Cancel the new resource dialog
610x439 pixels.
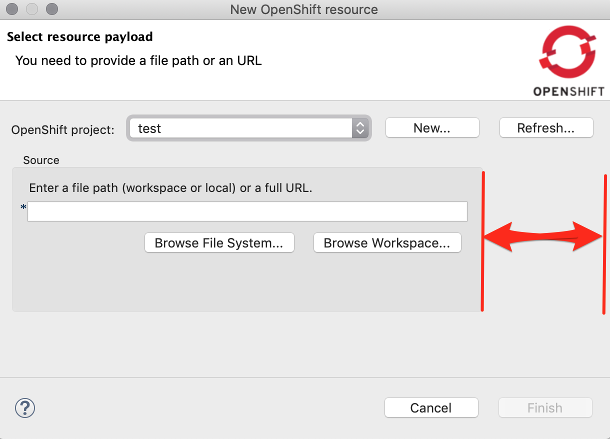[x=431, y=408]
